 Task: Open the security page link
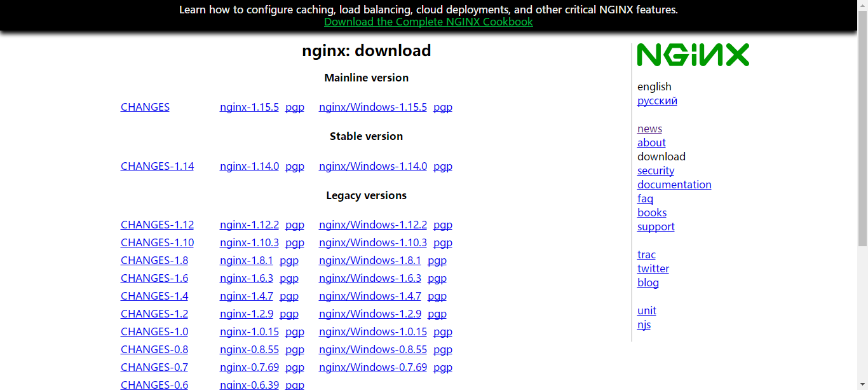(656, 171)
